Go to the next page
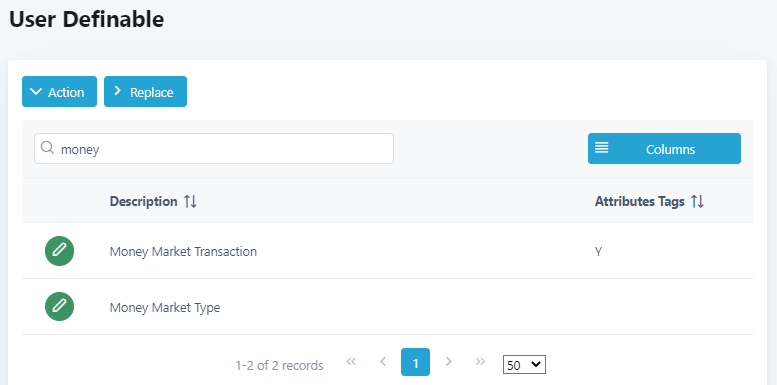The width and height of the screenshot is (777, 385). [x=448, y=362]
